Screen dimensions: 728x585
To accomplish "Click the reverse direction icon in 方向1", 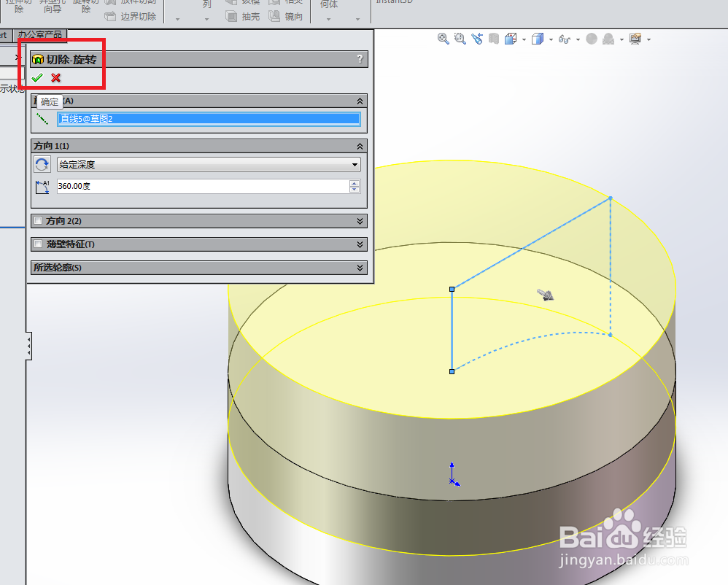I will click(42, 164).
